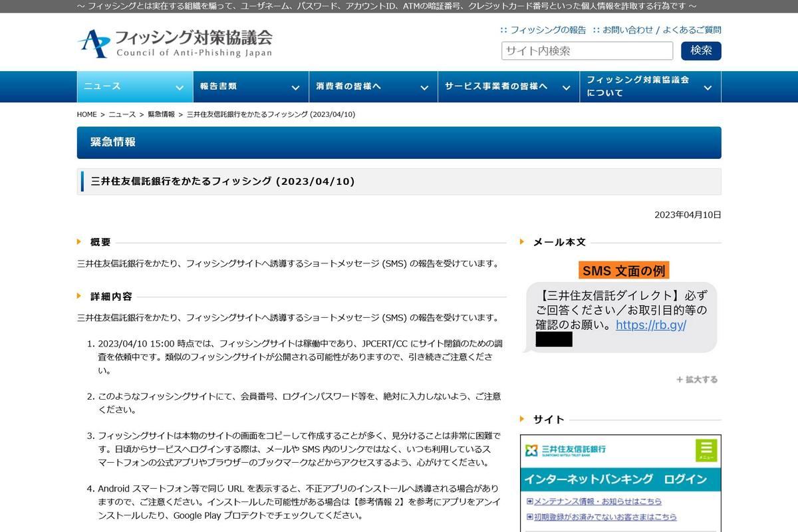Expand the chevron beside ニュース

click(x=180, y=88)
